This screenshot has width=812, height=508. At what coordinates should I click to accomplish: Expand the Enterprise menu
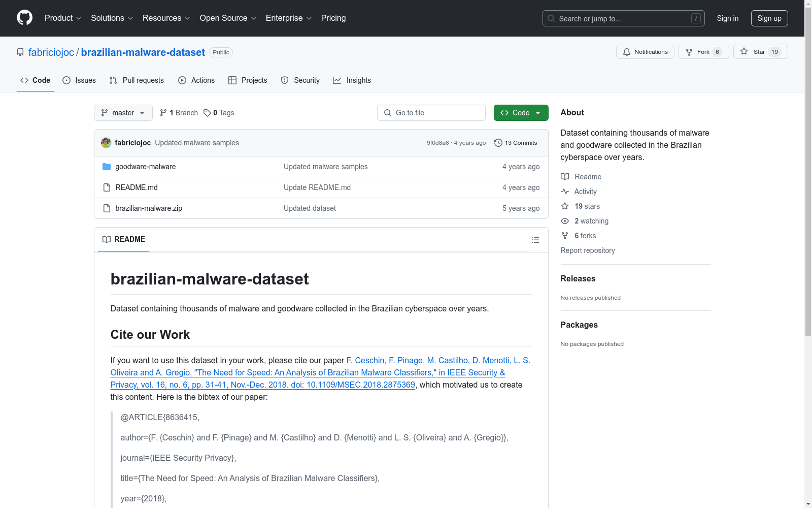pos(288,18)
